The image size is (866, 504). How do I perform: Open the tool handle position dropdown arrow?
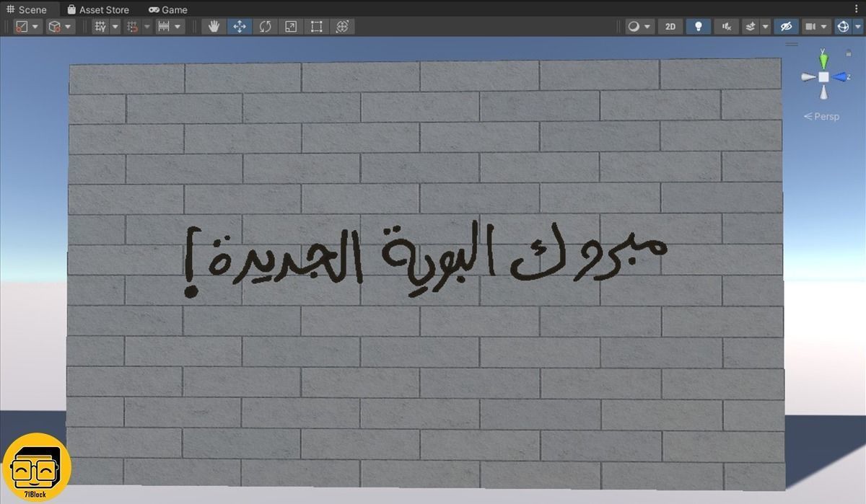click(36, 27)
